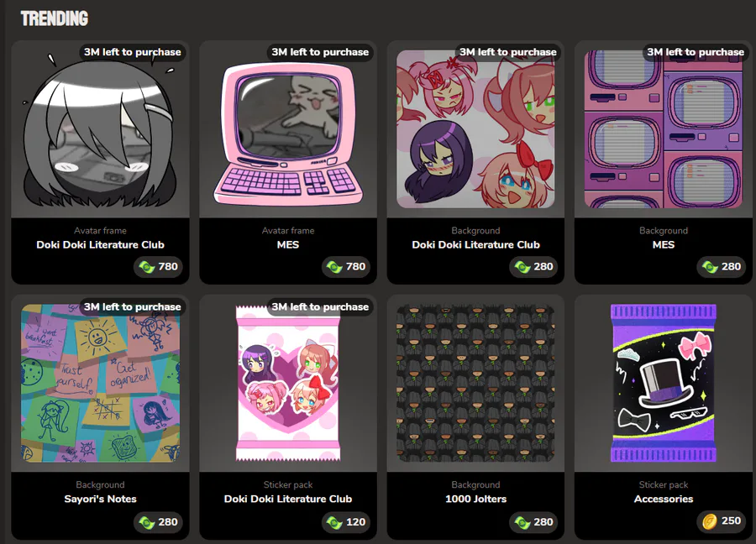Click the 1000 Jolters title

(476, 499)
